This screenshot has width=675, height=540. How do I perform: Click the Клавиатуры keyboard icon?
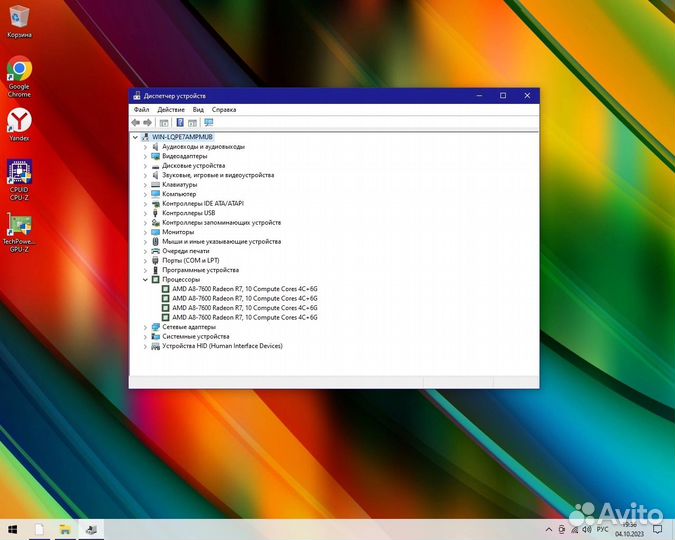click(155, 185)
